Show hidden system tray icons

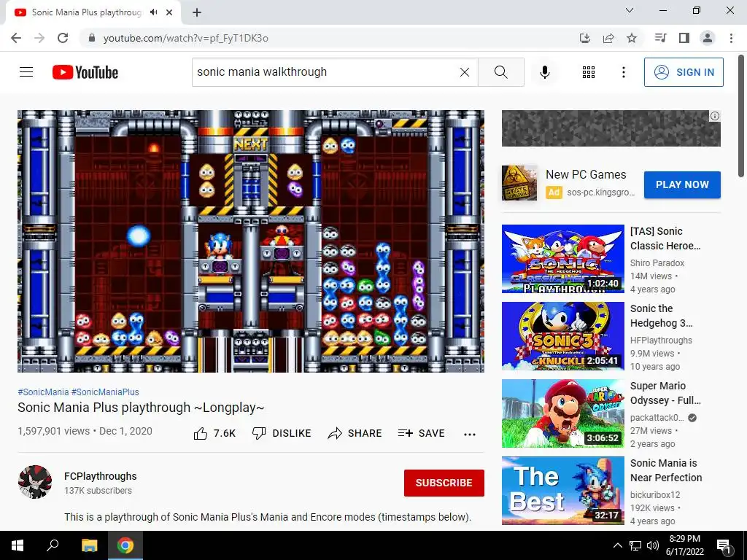pyautogui.click(x=617, y=545)
